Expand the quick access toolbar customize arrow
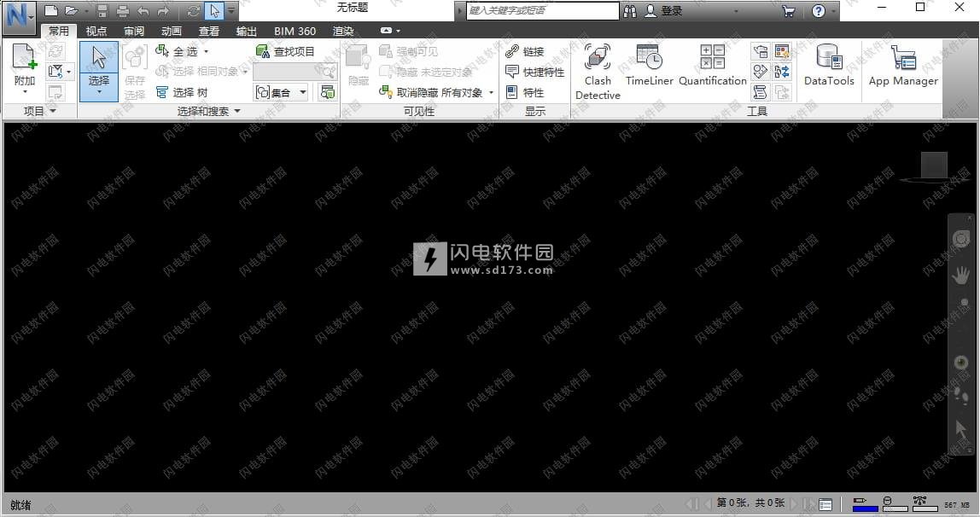Image resolution: width=980 pixels, height=517 pixels. [231, 10]
